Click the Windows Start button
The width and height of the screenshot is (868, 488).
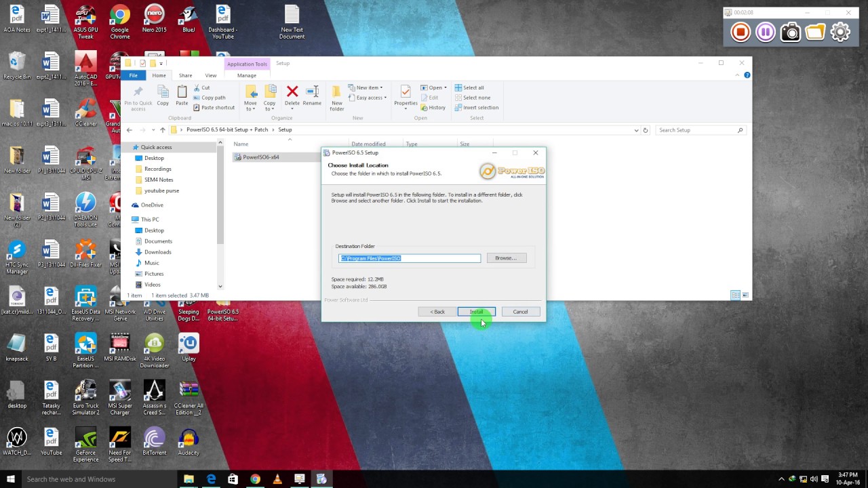coord(10,479)
